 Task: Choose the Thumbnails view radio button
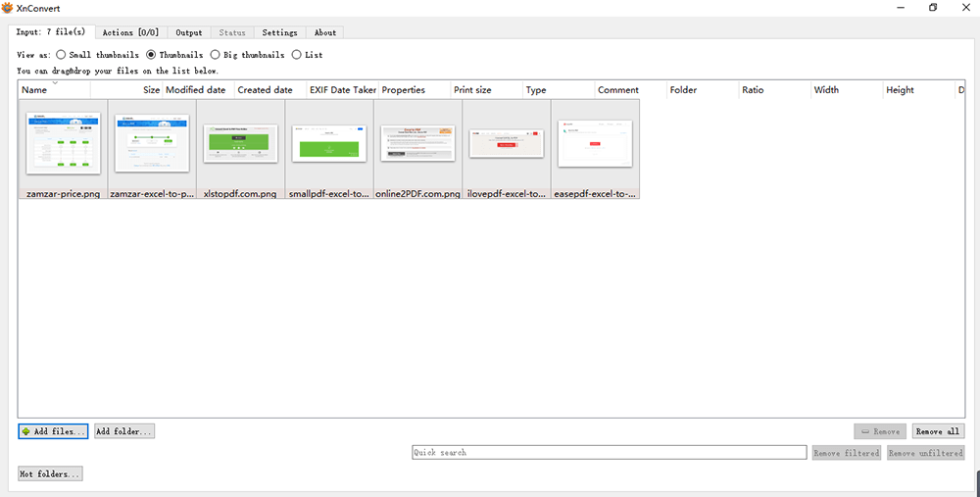[x=151, y=55]
